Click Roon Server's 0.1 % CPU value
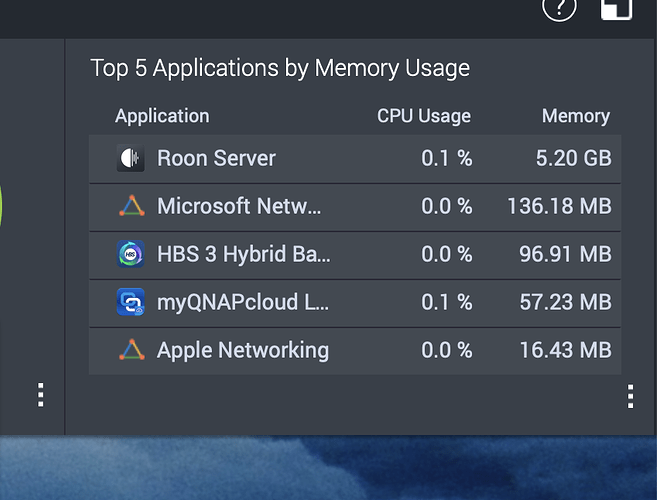 447,158
